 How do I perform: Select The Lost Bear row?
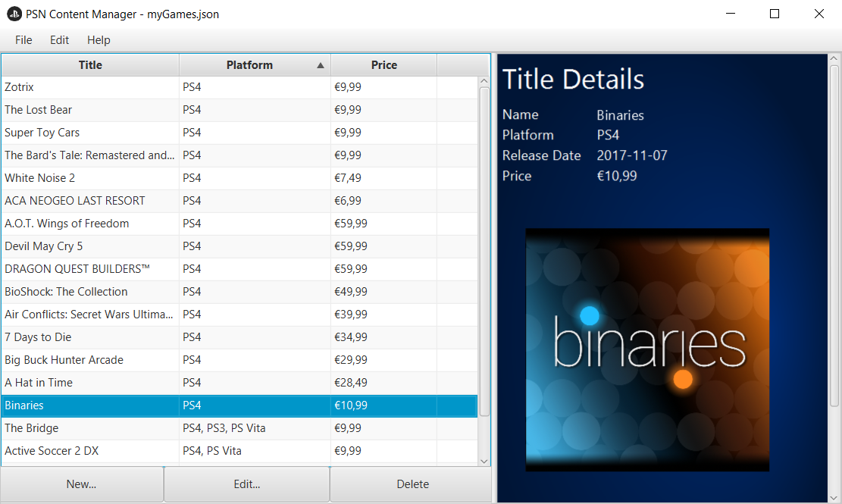pyautogui.click(x=239, y=109)
